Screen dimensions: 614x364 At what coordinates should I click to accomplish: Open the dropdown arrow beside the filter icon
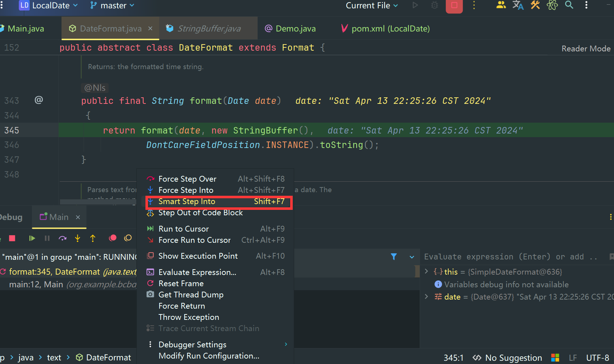tap(412, 257)
